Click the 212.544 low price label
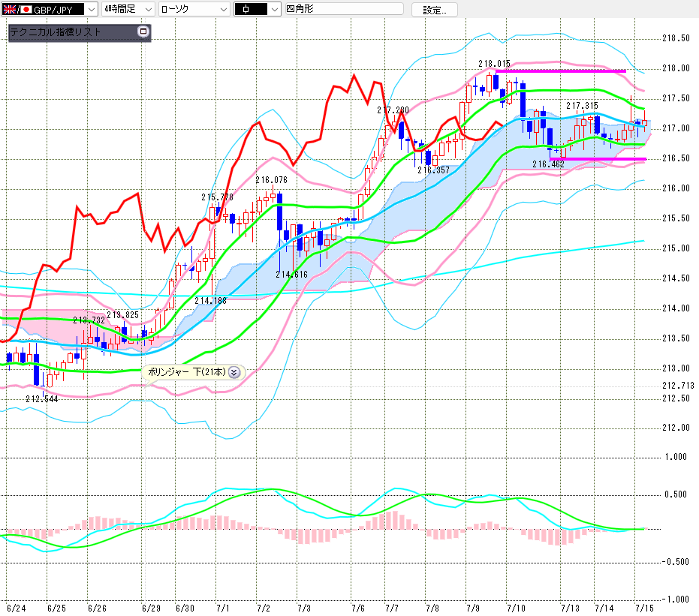 point(42,398)
